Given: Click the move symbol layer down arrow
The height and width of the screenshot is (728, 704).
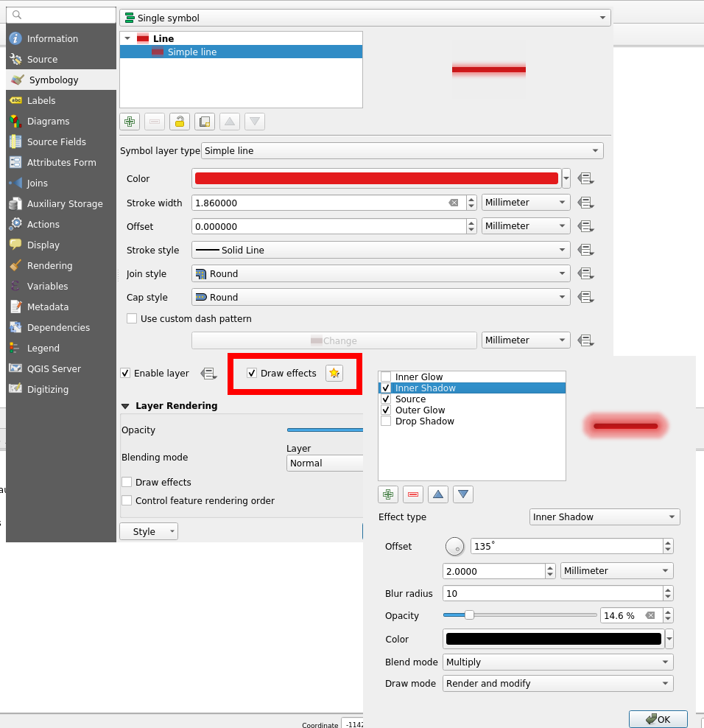Looking at the screenshot, I should pyautogui.click(x=255, y=122).
